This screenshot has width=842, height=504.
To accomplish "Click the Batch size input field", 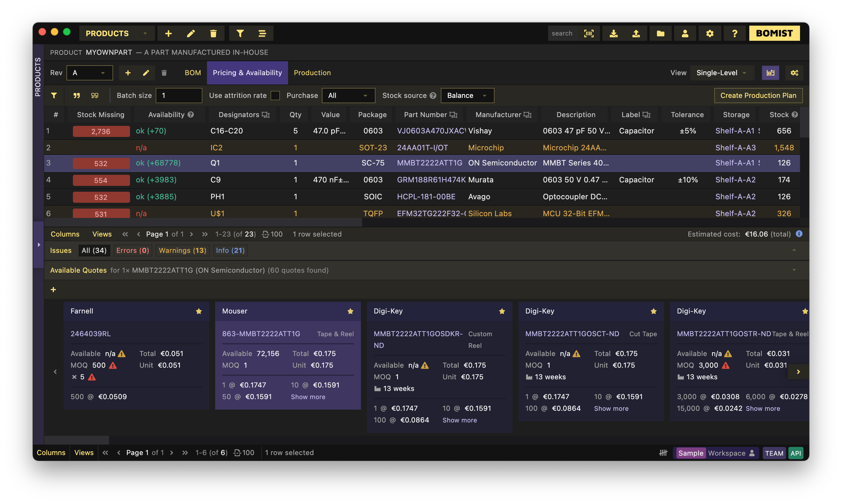I will [x=179, y=96].
